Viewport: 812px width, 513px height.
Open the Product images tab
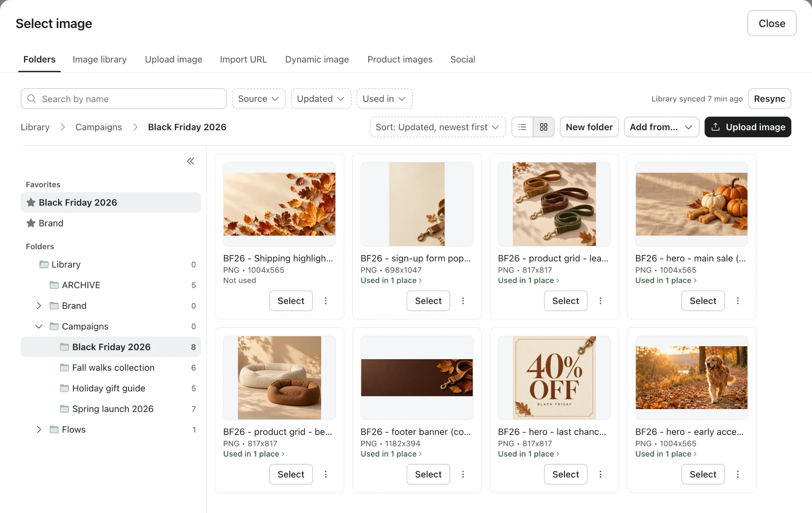pos(400,59)
